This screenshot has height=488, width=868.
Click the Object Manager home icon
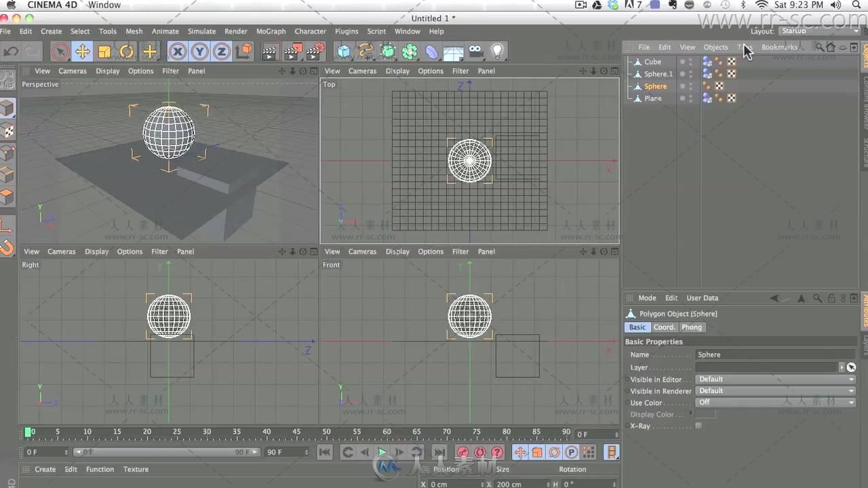[831, 47]
